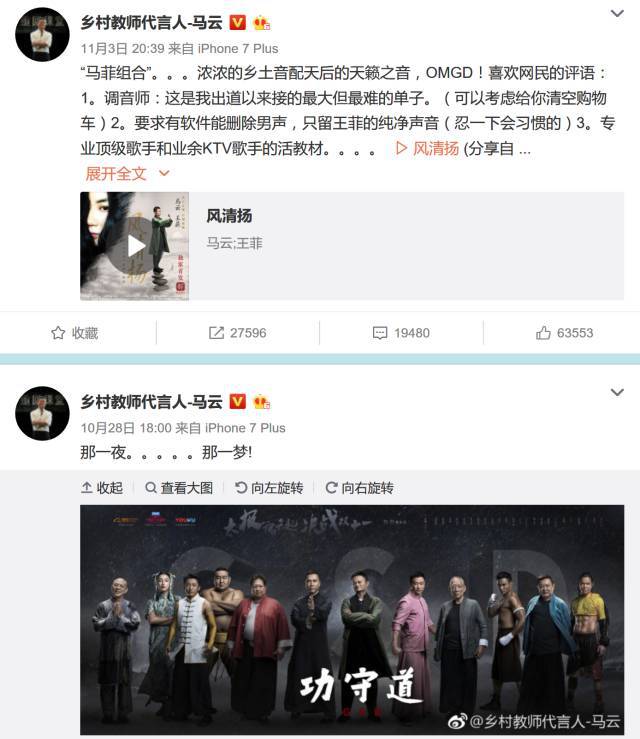Click the crown membership icon on second post

tap(262, 402)
